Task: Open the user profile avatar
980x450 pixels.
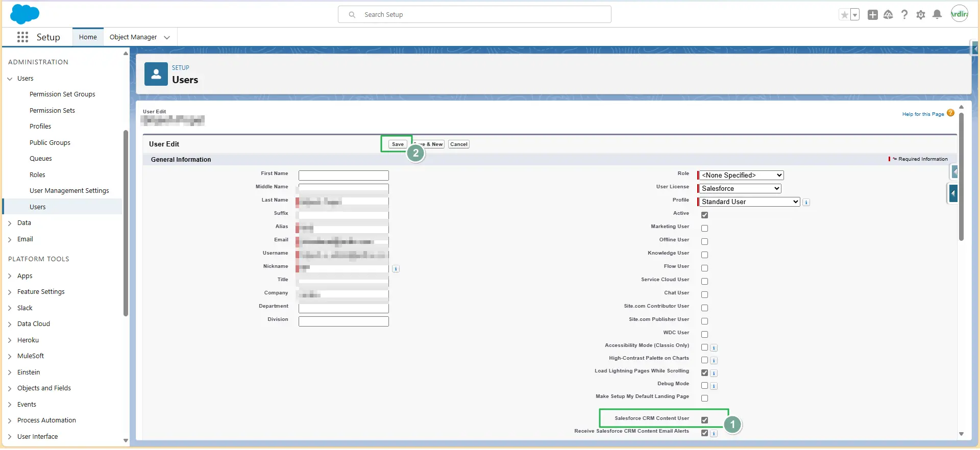Action: pyautogui.click(x=960, y=14)
